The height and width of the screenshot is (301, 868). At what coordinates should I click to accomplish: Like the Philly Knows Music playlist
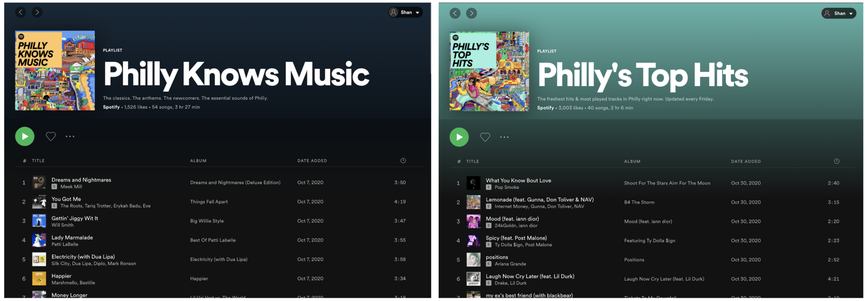coord(51,136)
